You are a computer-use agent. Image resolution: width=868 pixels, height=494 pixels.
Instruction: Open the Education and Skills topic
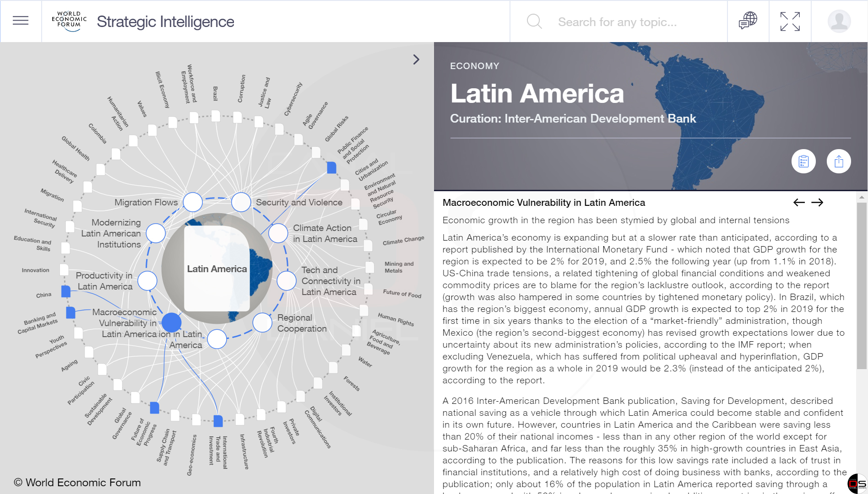(33, 243)
